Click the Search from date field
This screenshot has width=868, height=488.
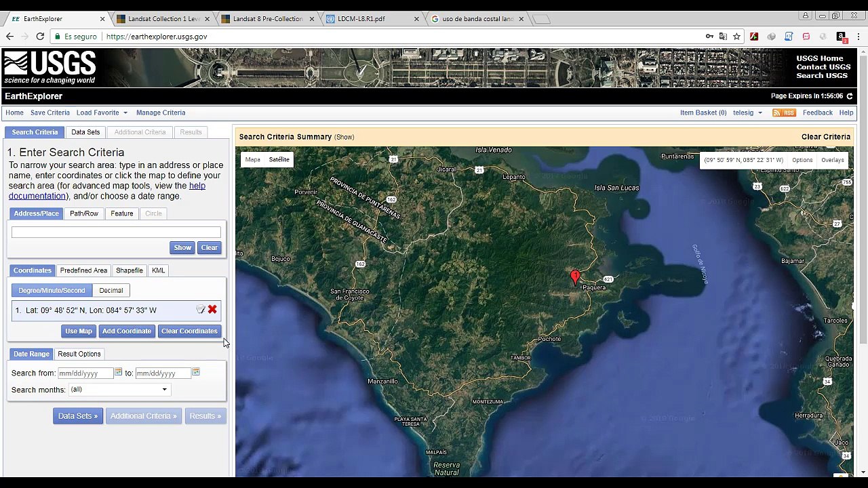point(85,373)
